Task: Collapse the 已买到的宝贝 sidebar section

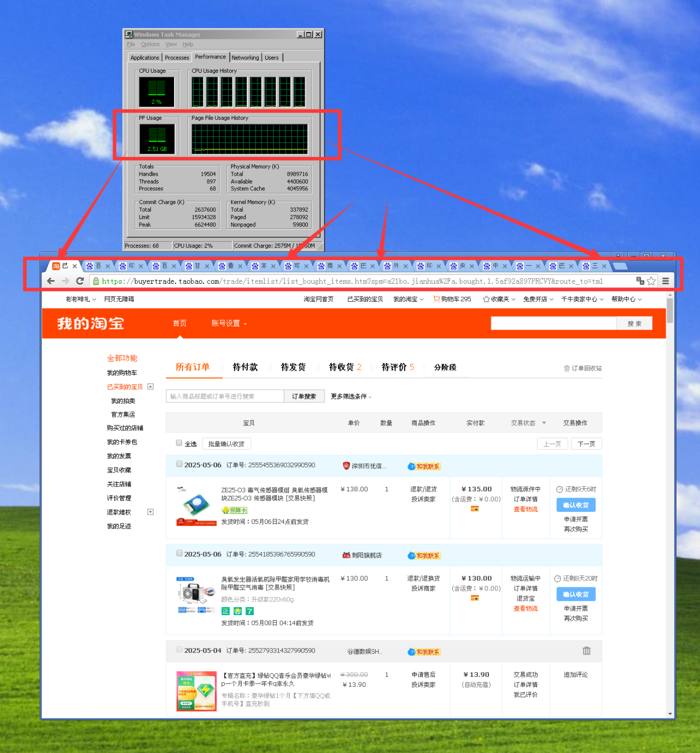Action: 150,387
